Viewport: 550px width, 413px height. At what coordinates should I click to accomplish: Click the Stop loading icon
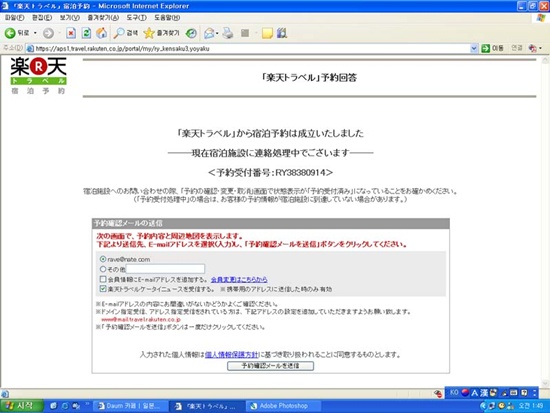point(71,33)
